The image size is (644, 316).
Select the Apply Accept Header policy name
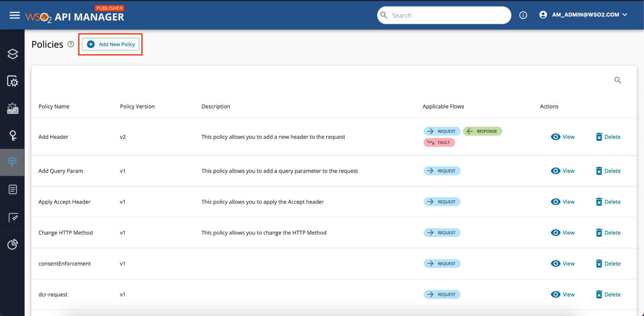point(64,202)
